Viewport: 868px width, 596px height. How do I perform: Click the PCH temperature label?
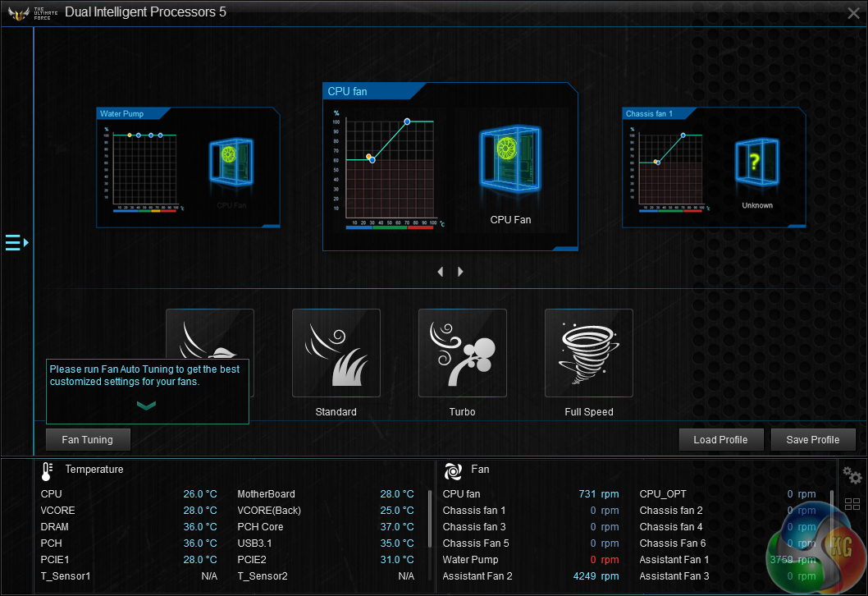(x=52, y=543)
